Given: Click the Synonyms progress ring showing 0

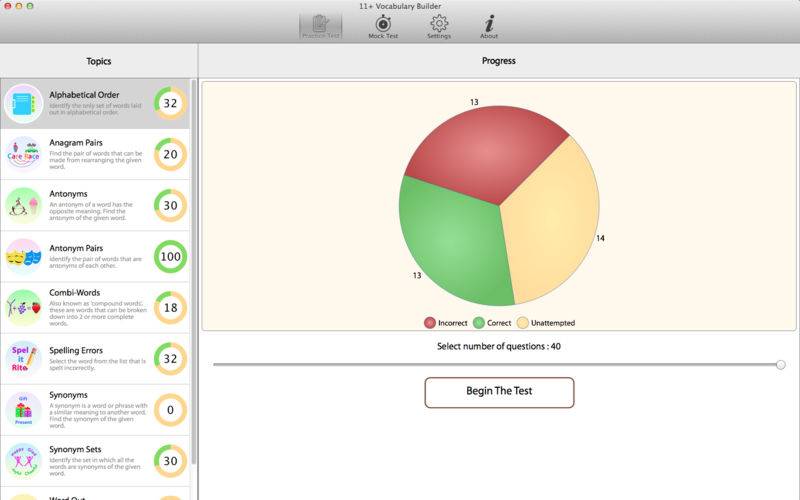Looking at the screenshot, I should (170, 410).
